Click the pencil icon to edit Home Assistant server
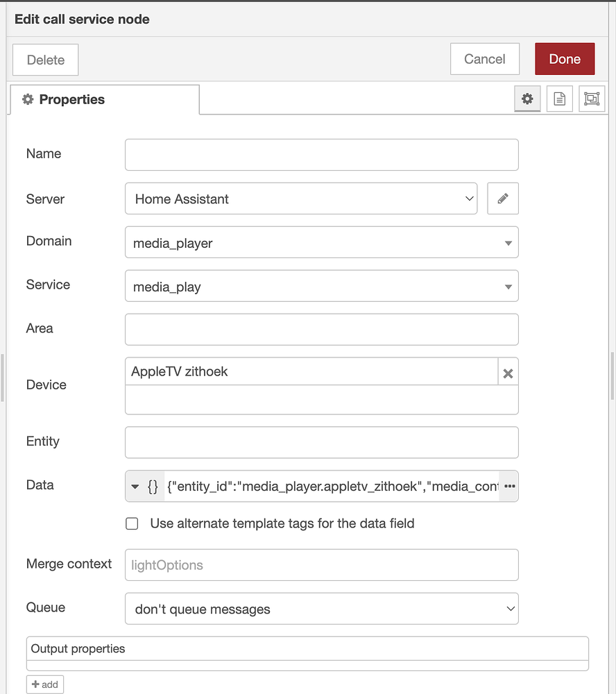616x694 pixels. coord(503,198)
